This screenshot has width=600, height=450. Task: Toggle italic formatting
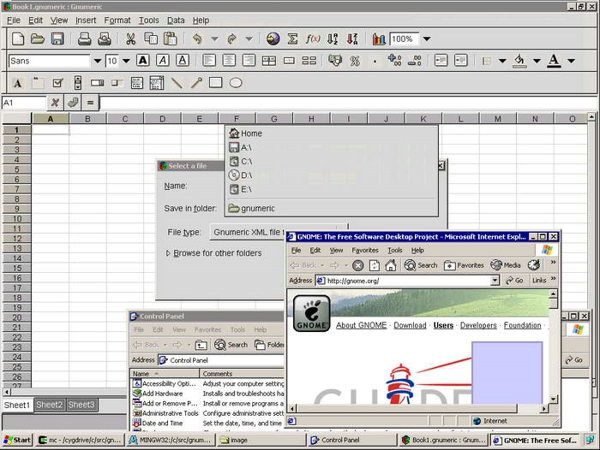coord(162,61)
